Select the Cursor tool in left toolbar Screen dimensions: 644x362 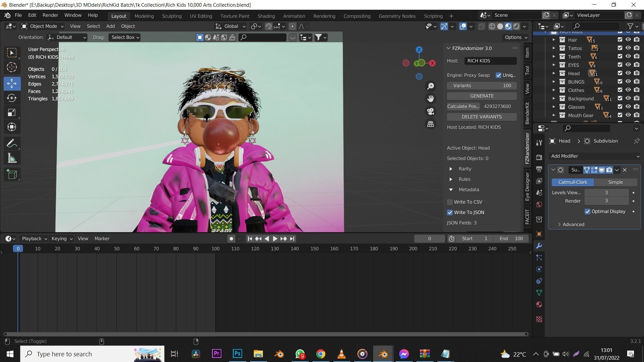pyautogui.click(x=12, y=67)
